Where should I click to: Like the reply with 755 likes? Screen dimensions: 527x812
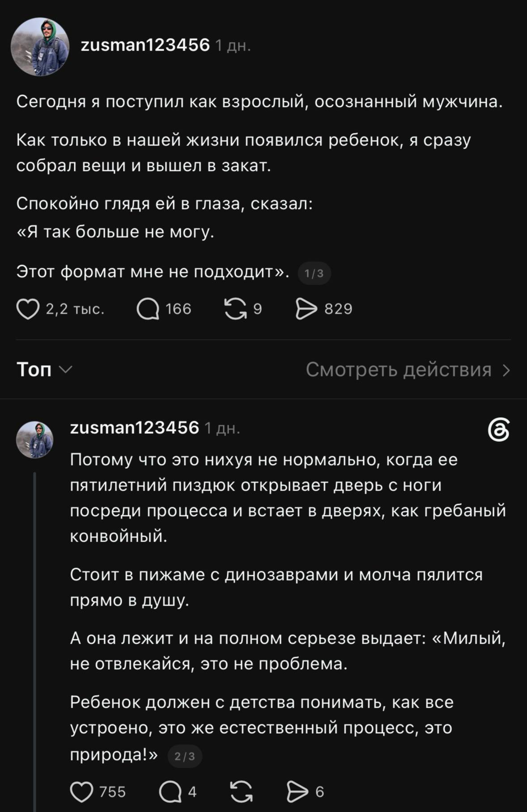[x=81, y=791]
